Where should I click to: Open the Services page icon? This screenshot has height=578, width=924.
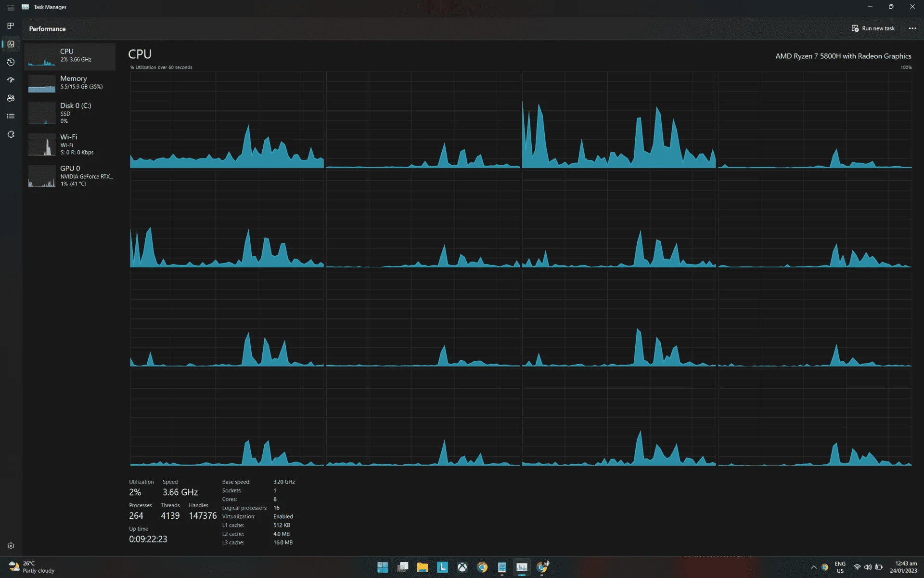11,134
